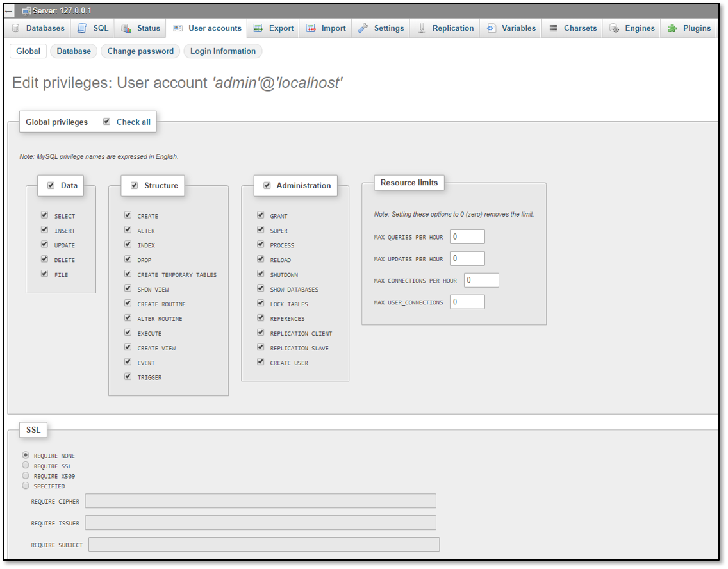Screen dimensions: 728x569
Task: Click the Settings wrench icon
Action: coord(363,28)
